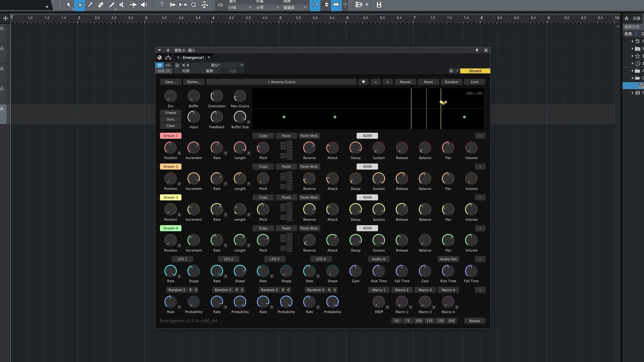644x362 pixels.
Task: Click the Random preset button
Action: point(451,82)
